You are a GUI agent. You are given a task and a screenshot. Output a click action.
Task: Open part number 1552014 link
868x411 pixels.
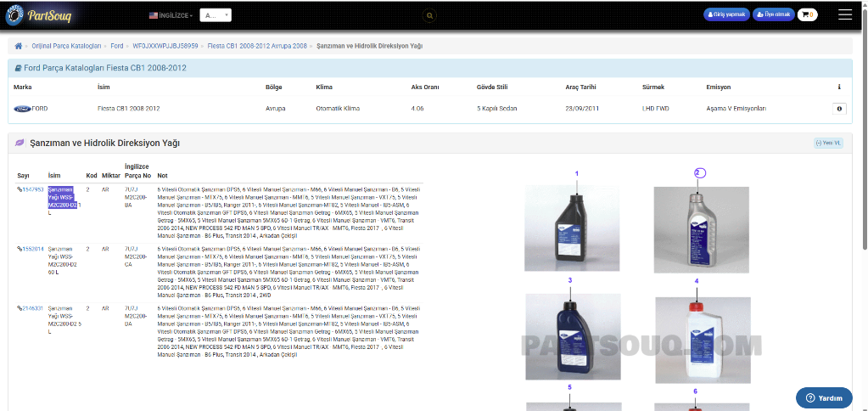[x=31, y=249]
